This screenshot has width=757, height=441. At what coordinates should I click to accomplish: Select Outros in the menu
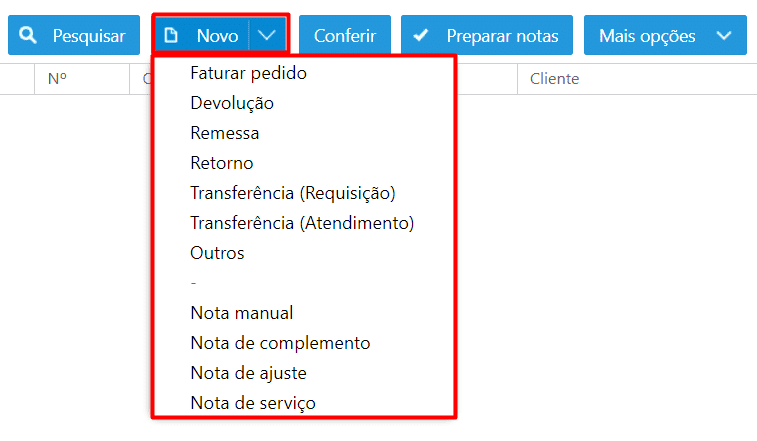[217, 253]
